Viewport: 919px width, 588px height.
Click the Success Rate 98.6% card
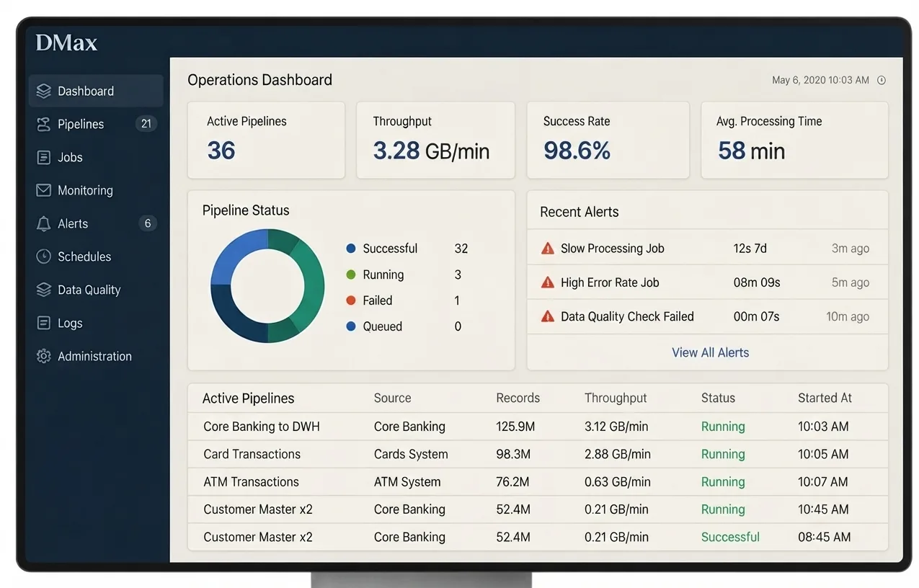tap(608, 140)
